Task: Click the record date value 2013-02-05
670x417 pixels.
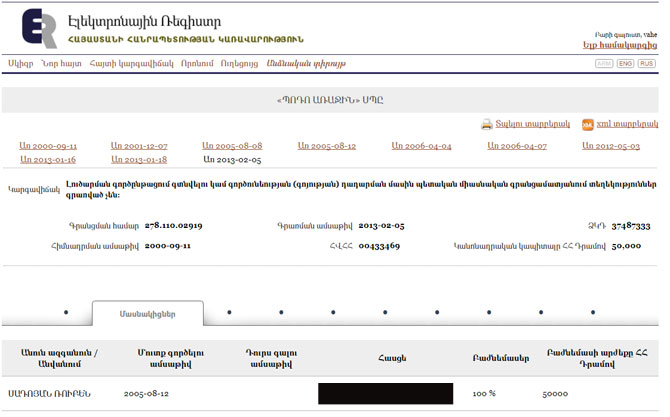Action: [x=381, y=226]
